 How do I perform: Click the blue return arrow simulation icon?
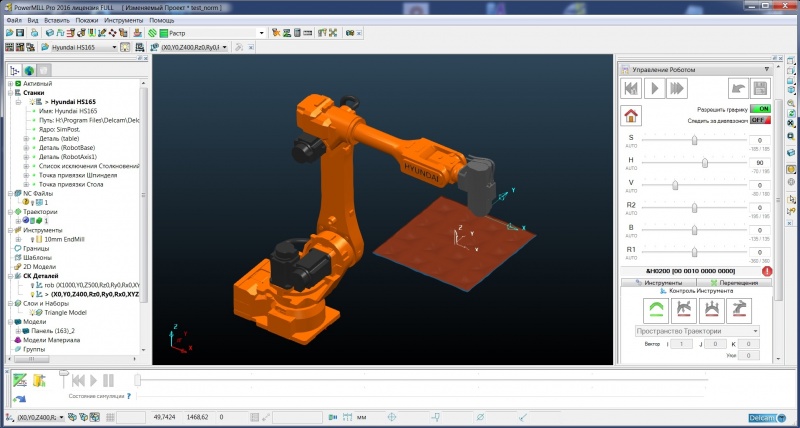[x=19, y=398]
